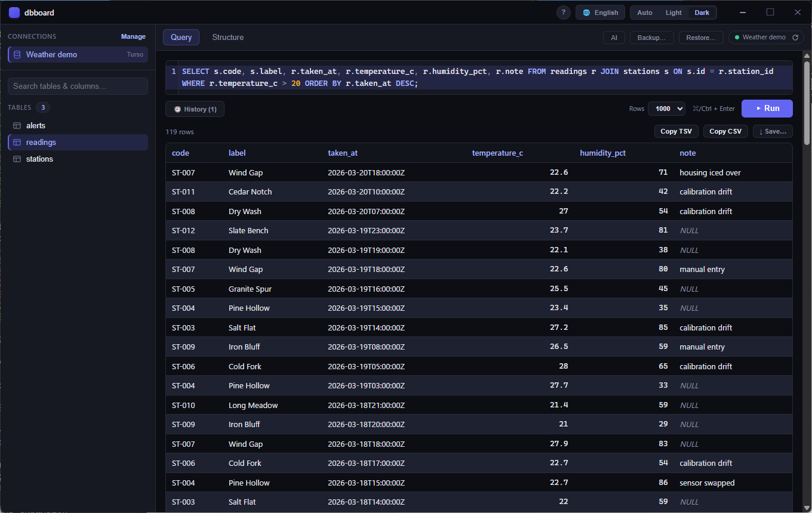Viewport: 812px width, 513px height.
Task: Click the globe icon in the language selector
Action: 586,13
